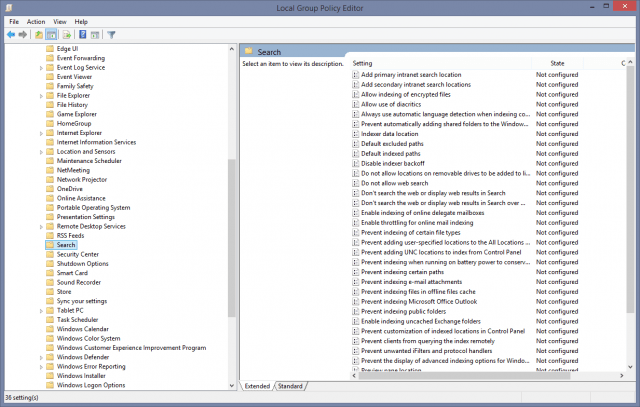
Task: Expand Location and Sensors node
Action: pyautogui.click(x=41, y=152)
